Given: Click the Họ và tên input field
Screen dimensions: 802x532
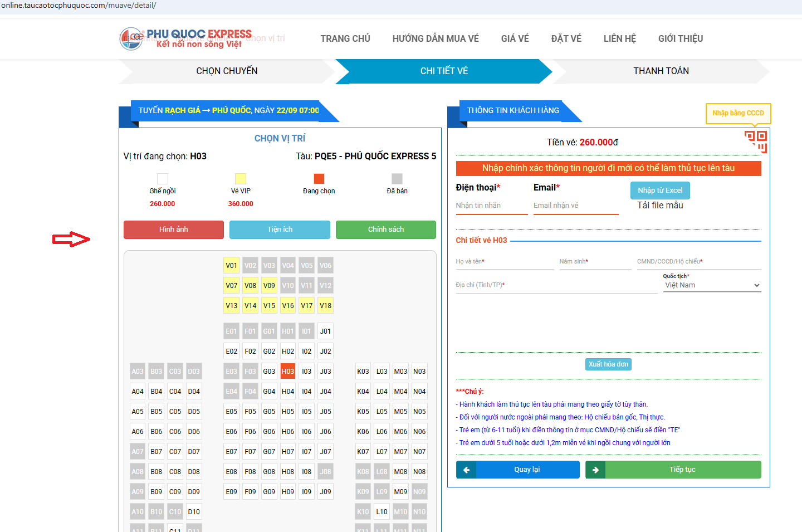Looking at the screenshot, I should coord(505,262).
